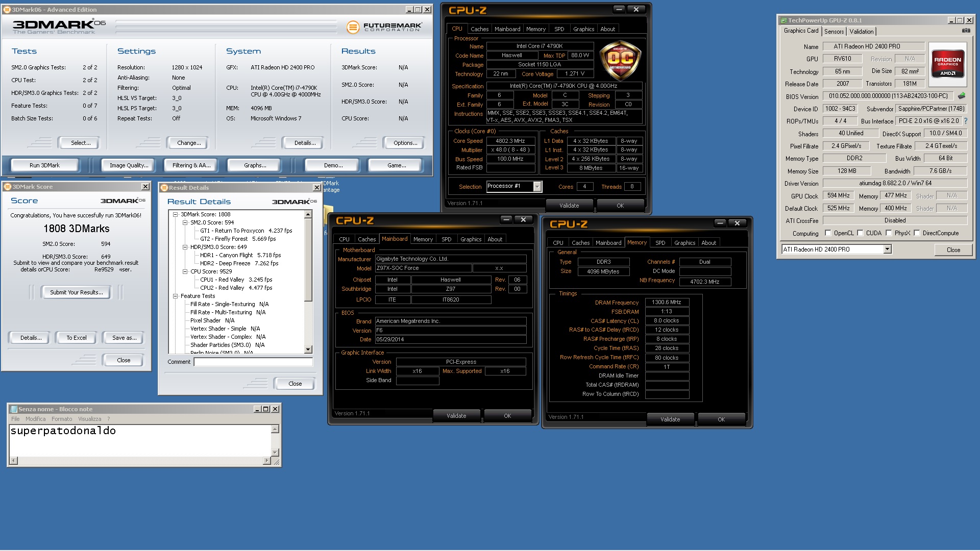Click the Comment input field
Viewport: 980px width, 551px height.
[x=253, y=362]
